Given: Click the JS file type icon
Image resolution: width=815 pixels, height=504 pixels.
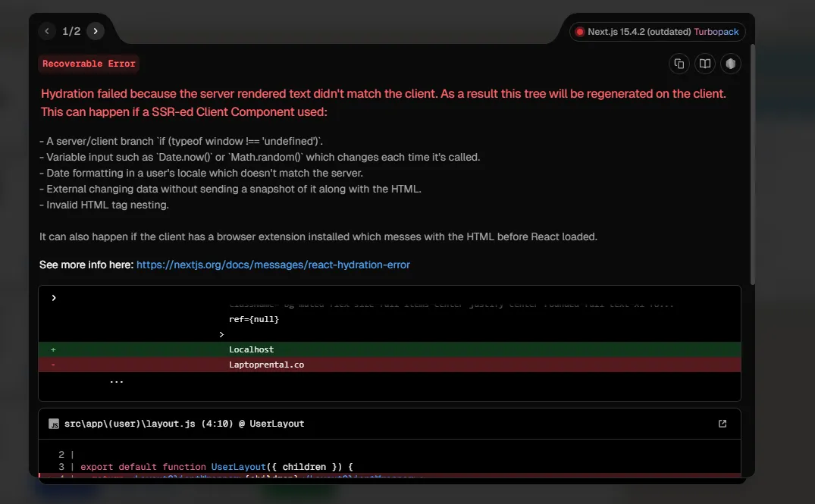Looking at the screenshot, I should pyautogui.click(x=54, y=424).
